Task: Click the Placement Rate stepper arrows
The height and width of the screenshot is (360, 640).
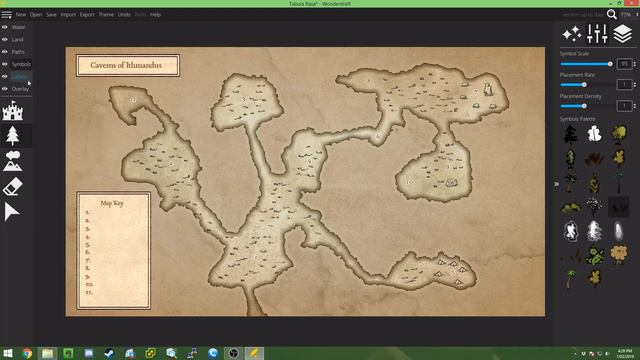Action: coord(635,84)
